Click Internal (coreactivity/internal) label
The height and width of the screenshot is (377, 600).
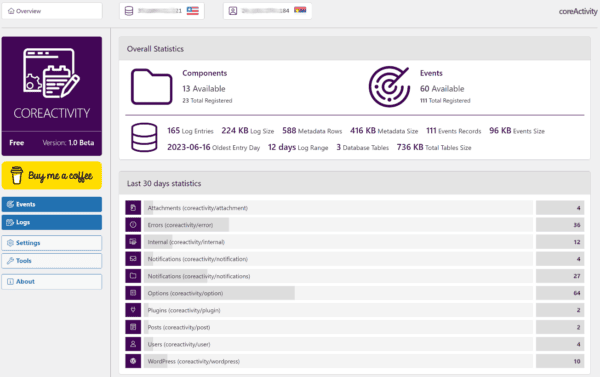coord(186,242)
